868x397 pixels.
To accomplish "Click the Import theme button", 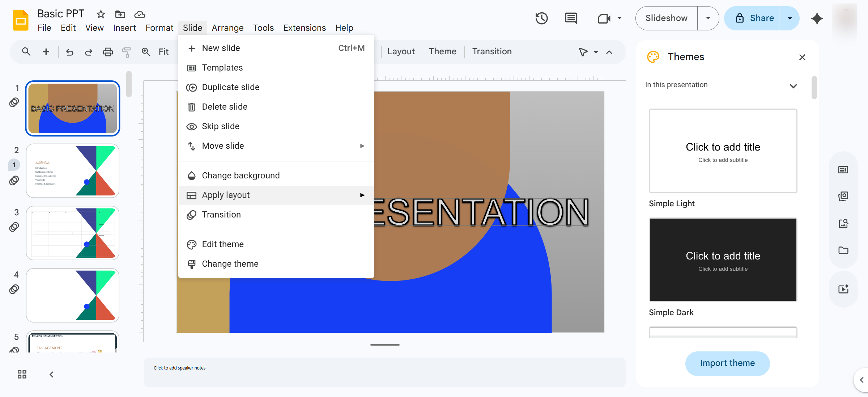I will click(727, 363).
